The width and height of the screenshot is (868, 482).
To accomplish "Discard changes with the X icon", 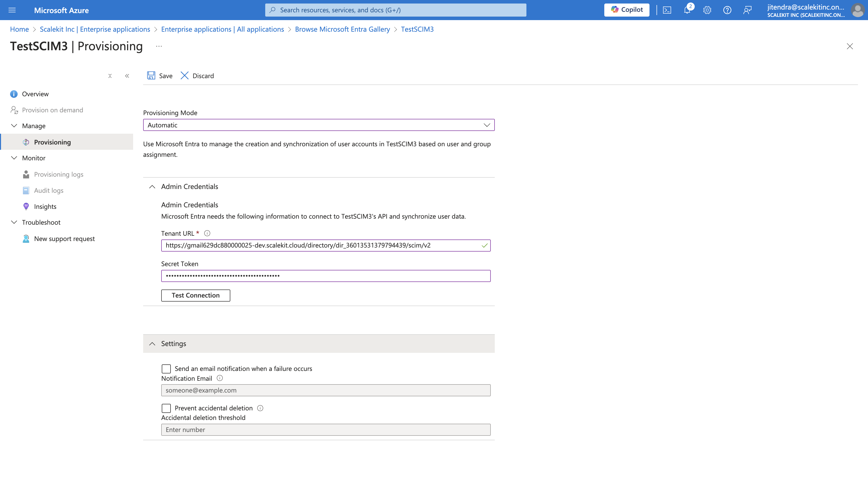I will point(184,75).
